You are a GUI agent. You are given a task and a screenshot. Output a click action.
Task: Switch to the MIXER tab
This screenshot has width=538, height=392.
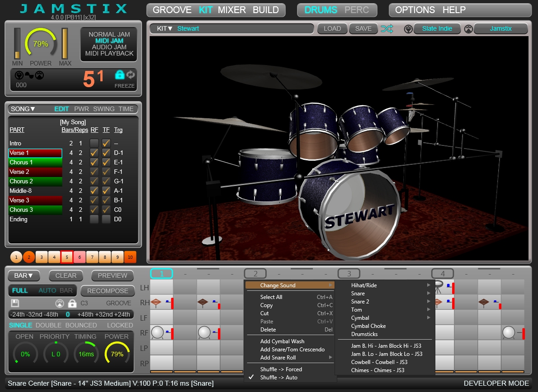tap(232, 10)
